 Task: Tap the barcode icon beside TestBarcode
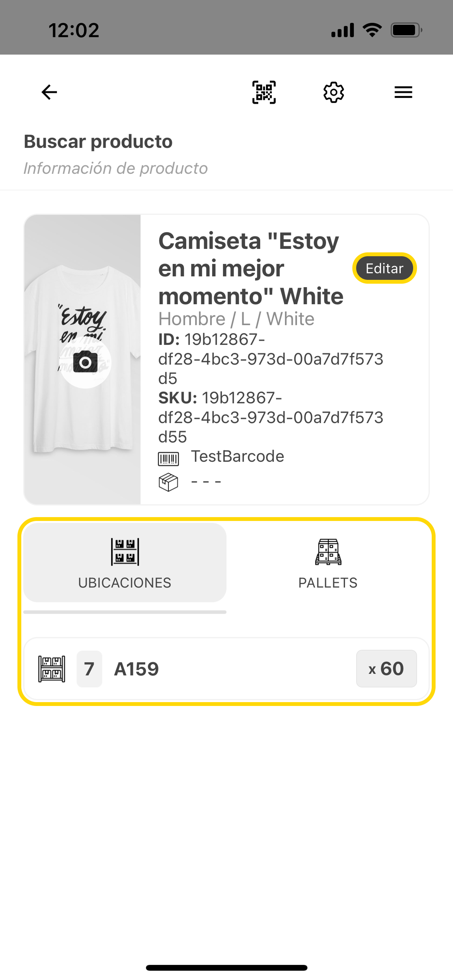click(x=168, y=459)
